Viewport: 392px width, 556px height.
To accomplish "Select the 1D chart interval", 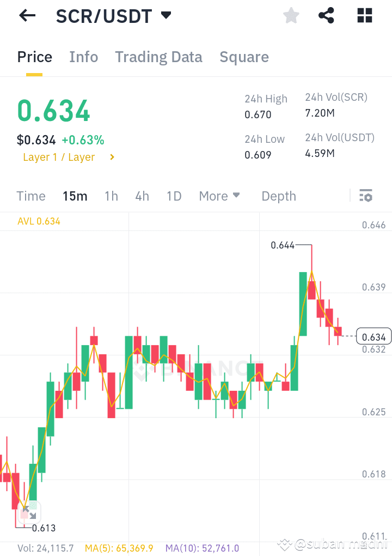I will click(174, 195).
